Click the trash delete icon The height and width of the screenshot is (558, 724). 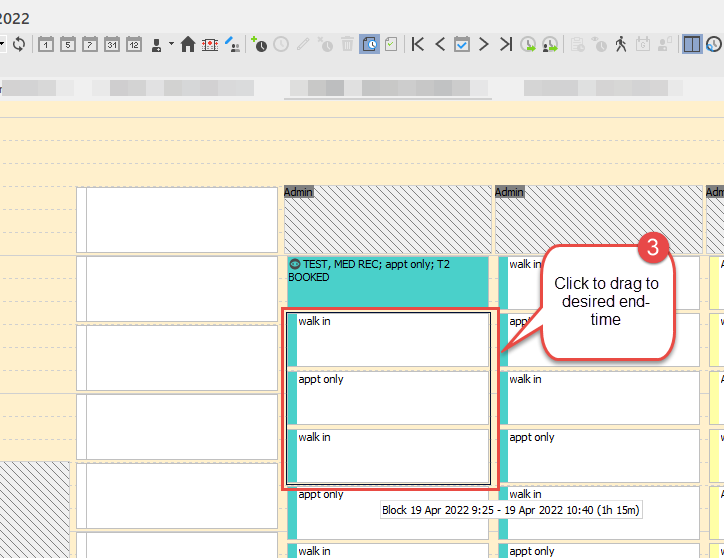(x=347, y=44)
